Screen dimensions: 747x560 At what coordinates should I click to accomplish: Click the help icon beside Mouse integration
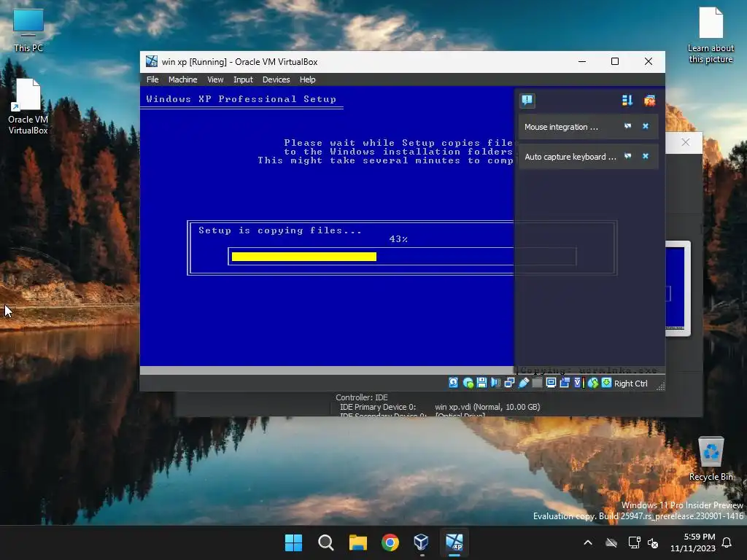[628, 126]
